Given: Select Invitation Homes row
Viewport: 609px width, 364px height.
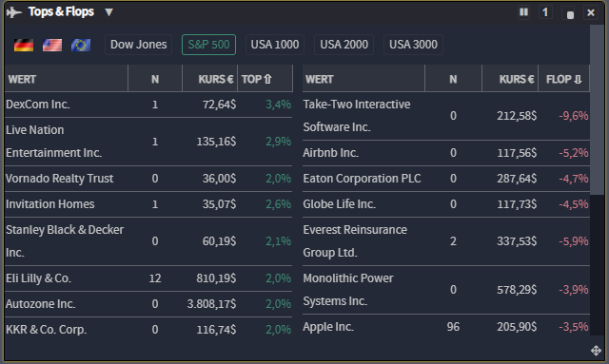Looking at the screenshot, I should [148, 204].
